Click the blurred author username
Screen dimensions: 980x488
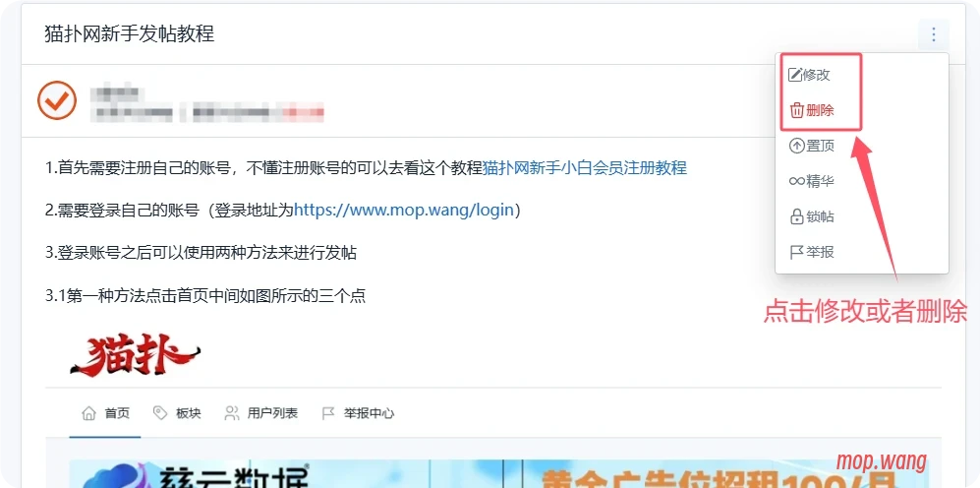(114, 93)
